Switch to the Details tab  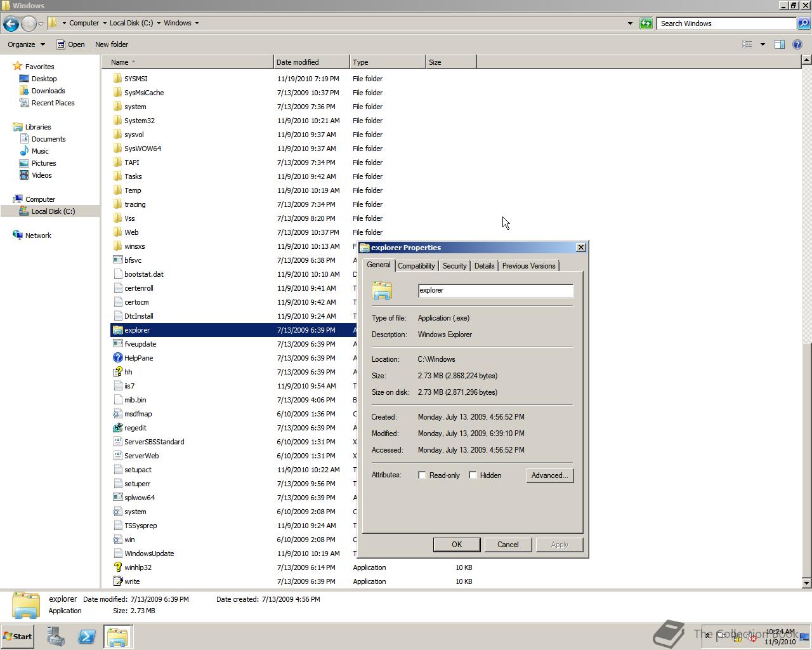point(484,266)
